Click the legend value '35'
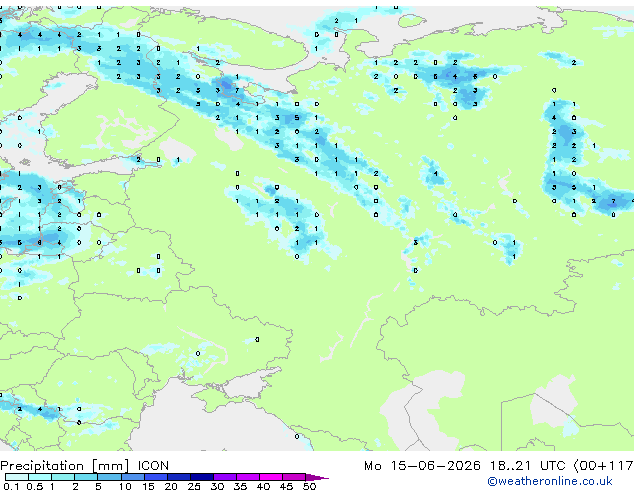 click(x=240, y=486)
